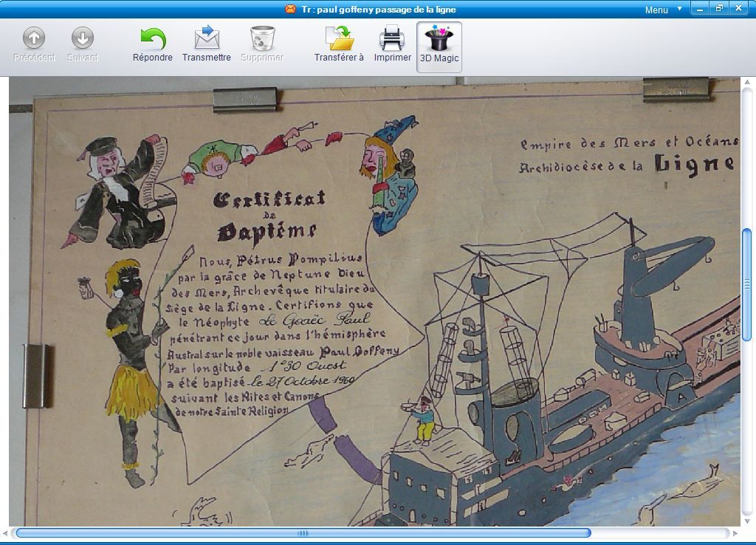Click the vertical scrollbar's up arrow
Screen dimensions: 756x545
point(747,81)
